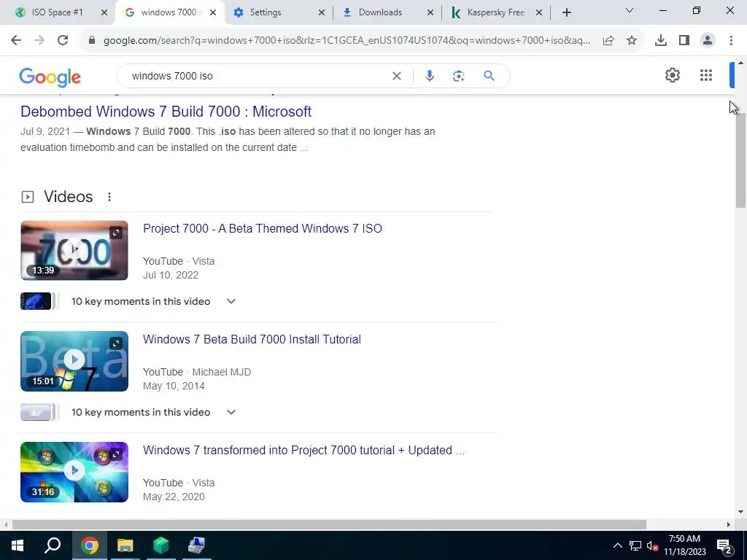Open a new tab with plus button

click(566, 12)
